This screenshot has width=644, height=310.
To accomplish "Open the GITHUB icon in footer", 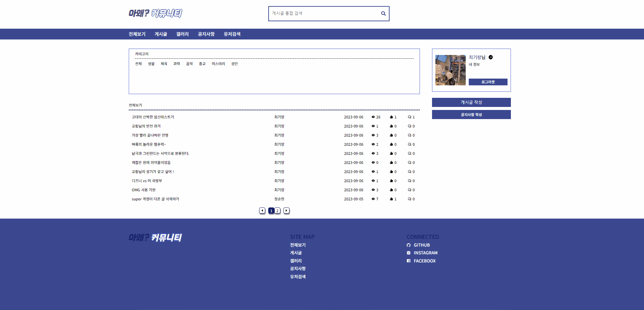I will tap(408, 245).
